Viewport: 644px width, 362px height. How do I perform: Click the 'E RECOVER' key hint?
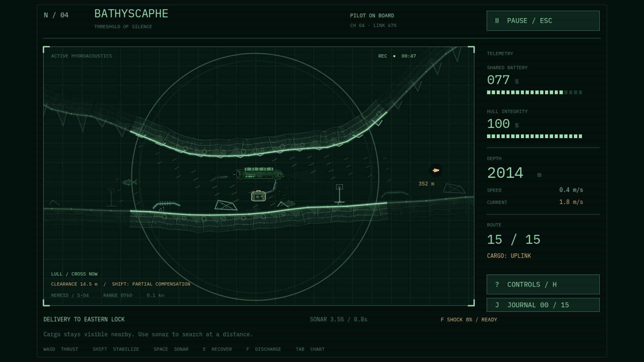(217, 349)
